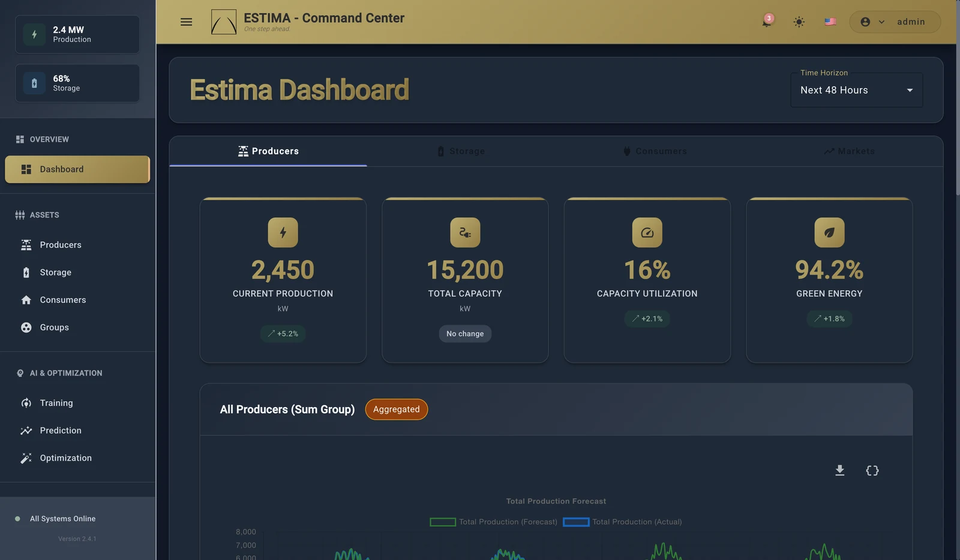Click the Dashboard grid icon in sidebar
960x560 pixels.
(x=26, y=169)
